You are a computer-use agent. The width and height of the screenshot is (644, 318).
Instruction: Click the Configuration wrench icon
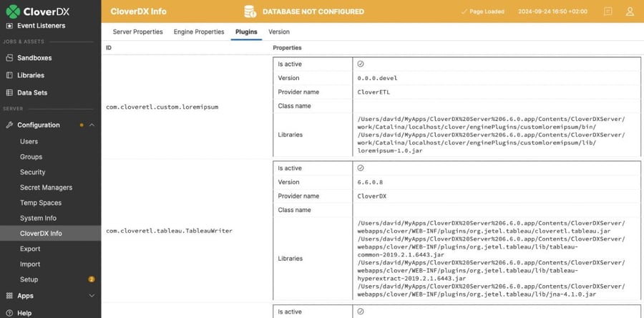tap(9, 125)
